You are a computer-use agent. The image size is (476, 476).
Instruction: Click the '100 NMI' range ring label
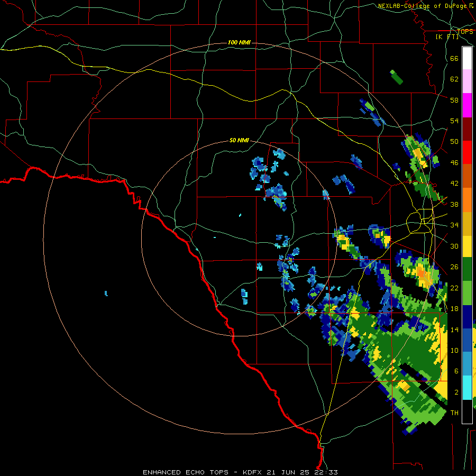(239, 42)
